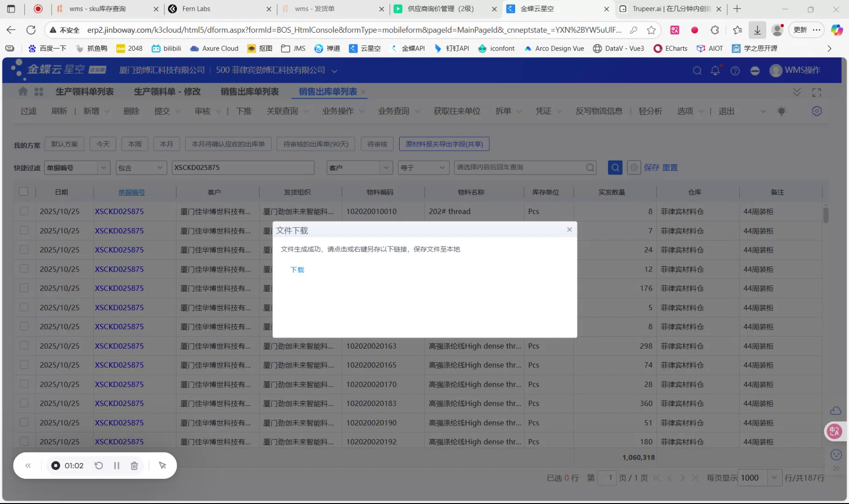This screenshot has width=849, height=504.
Task: Open the 关联查询 dropdown arrow
Action: [306, 111]
